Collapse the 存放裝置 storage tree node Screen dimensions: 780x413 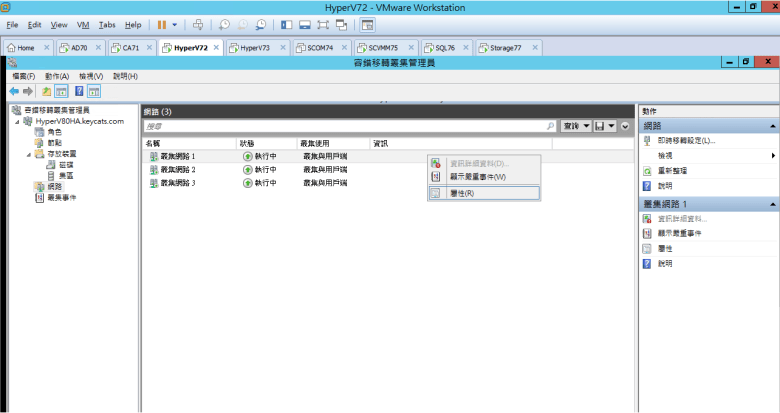(28, 154)
